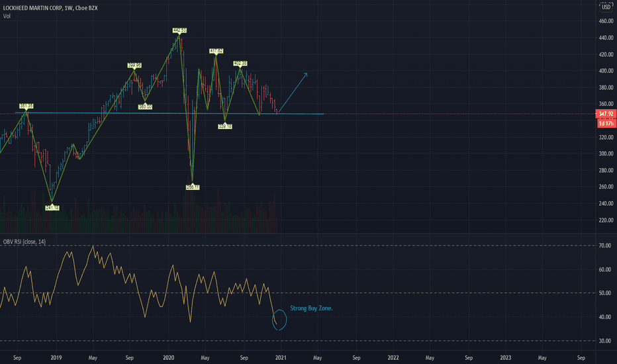Viewport: 617px width, 364px height.
Task: Click the 2022 label on the time axis
Action: (393, 357)
